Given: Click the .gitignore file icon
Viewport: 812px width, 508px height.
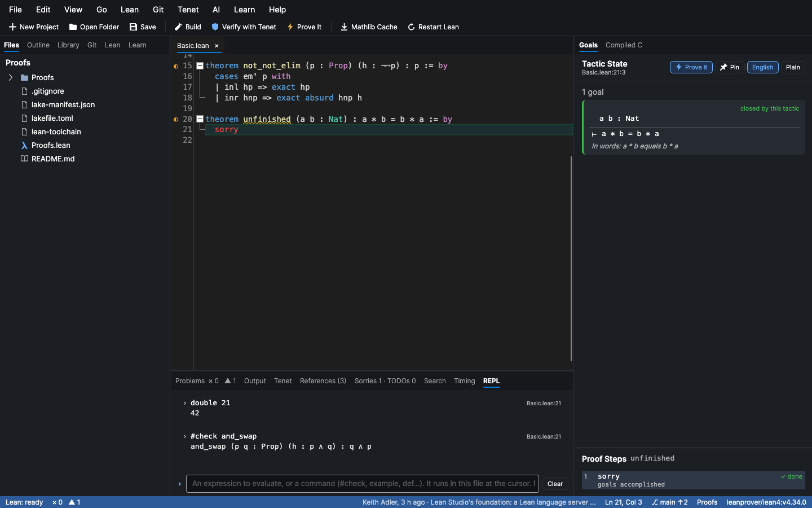Looking at the screenshot, I should [24, 91].
